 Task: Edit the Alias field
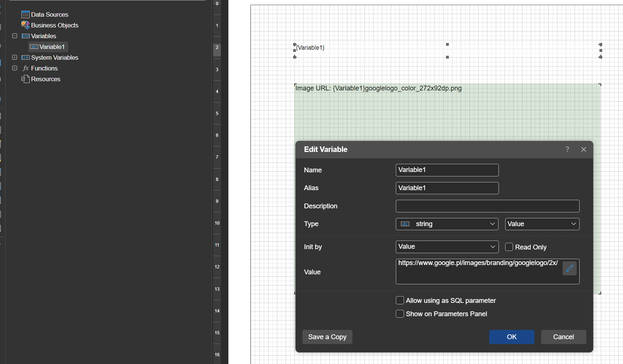pos(447,188)
